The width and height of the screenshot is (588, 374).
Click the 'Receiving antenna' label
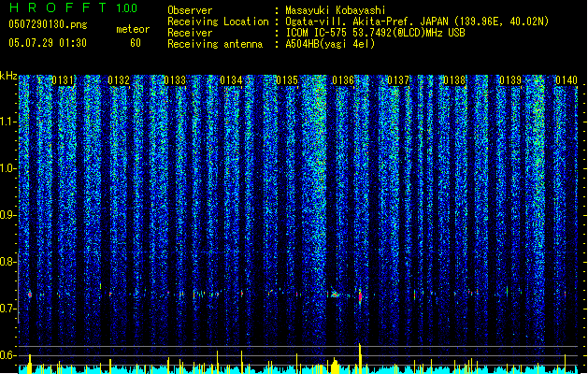coord(215,44)
